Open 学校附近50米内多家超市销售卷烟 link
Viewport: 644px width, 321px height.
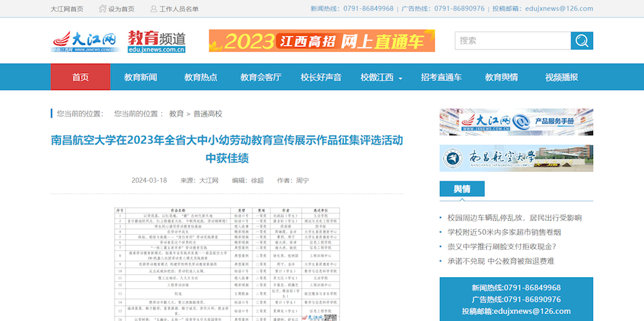tap(504, 232)
